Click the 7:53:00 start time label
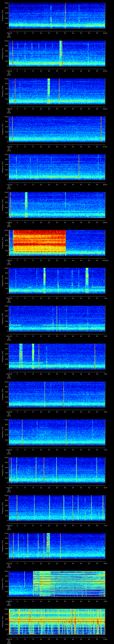Viewport: 114px width, 644px height. (9, 33)
